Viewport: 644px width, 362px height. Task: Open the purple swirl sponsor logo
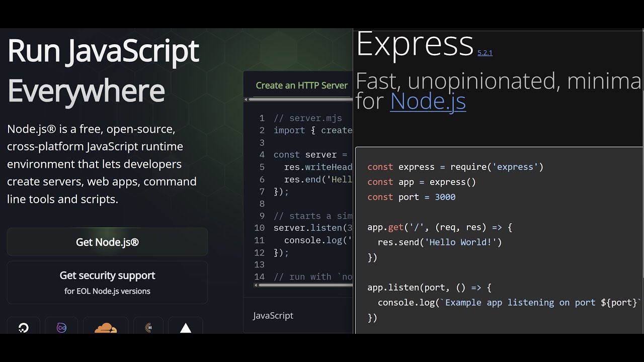pos(61,327)
